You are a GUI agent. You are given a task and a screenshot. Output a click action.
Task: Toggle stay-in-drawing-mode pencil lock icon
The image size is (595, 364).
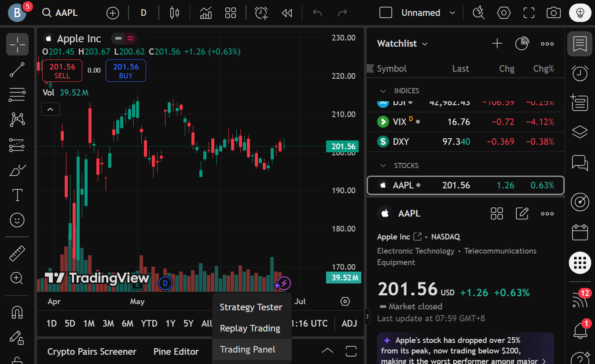[x=18, y=337]
